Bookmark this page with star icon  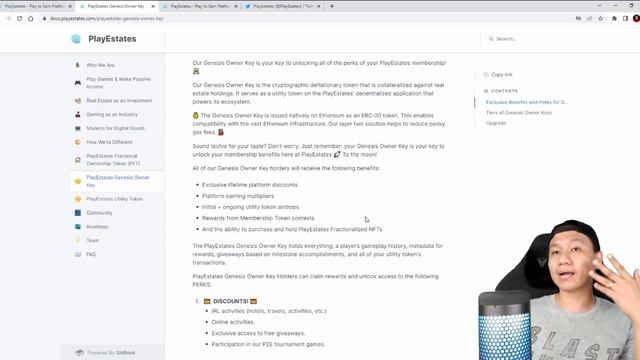click(x=600, y=18)
